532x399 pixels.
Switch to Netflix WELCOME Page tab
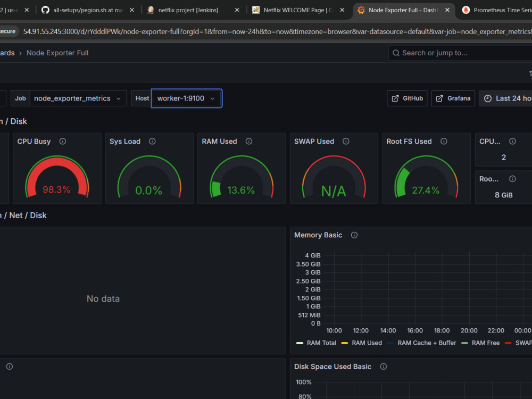pyautogui.click(x=298, y=10)
